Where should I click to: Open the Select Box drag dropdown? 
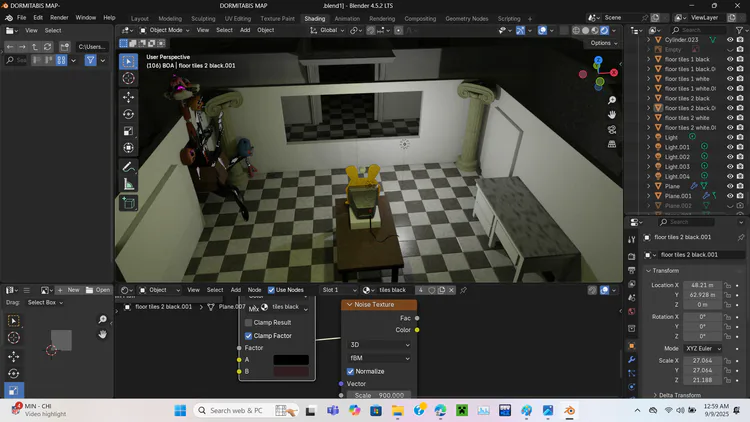45,302
